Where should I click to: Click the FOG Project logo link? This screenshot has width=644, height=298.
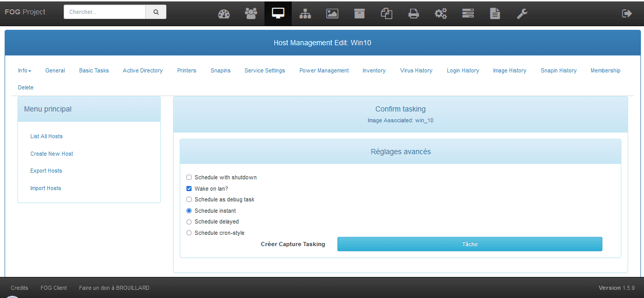(25, 12)
